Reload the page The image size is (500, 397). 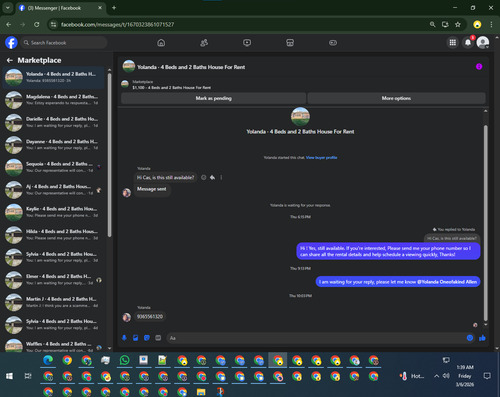[x=37, y=24]
